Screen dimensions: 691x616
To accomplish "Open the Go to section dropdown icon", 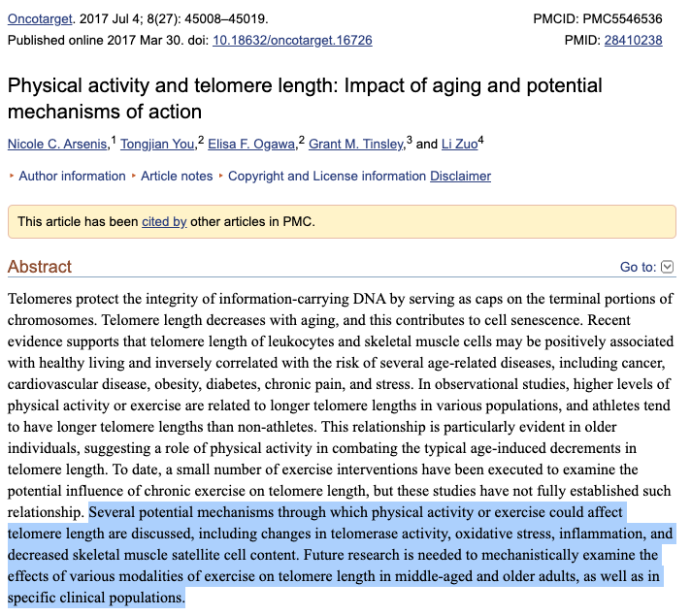I will pos(666,267).
